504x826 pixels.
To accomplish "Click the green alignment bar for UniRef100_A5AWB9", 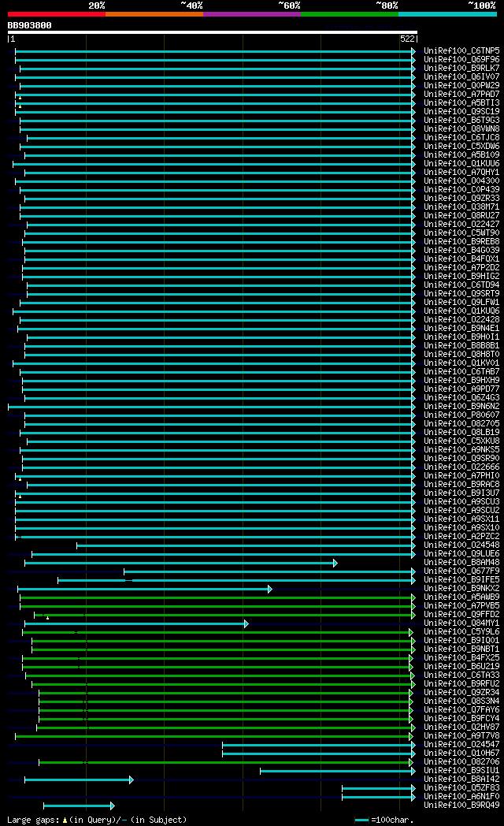I will (x=218, y=597).
